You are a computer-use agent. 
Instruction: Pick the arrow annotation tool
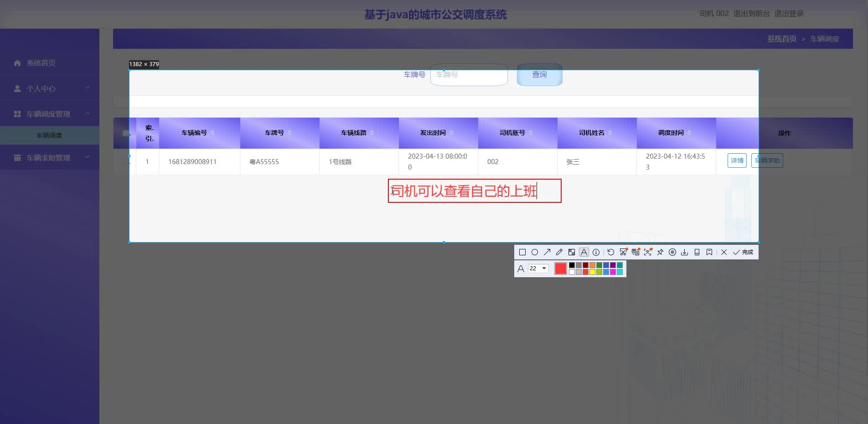coord(547,252)
